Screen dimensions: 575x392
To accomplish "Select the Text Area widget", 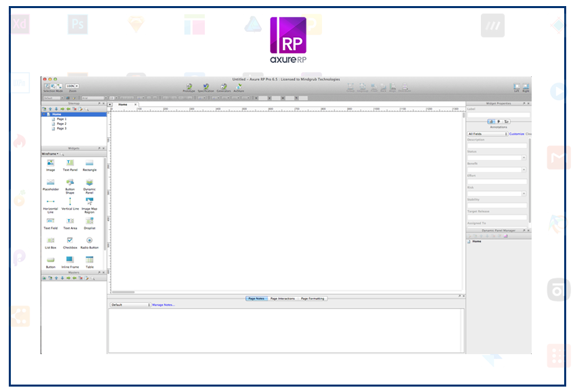I will click(70, 223).
